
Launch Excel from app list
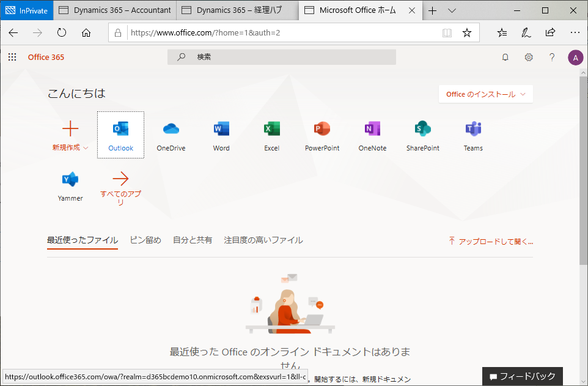point(271,135)
